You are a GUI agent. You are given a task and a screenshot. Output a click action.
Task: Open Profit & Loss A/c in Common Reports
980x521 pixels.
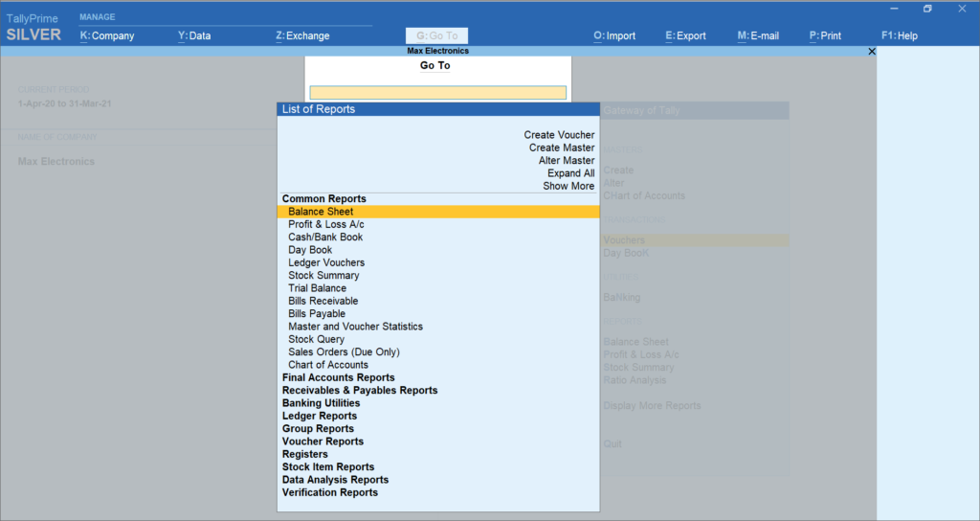tap(326, 224)
